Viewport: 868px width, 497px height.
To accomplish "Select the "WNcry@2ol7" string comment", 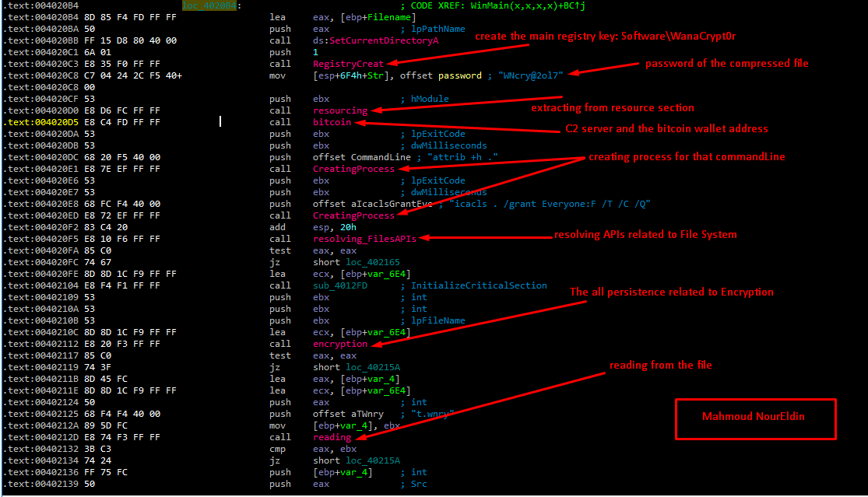I will tap(530, 75).
